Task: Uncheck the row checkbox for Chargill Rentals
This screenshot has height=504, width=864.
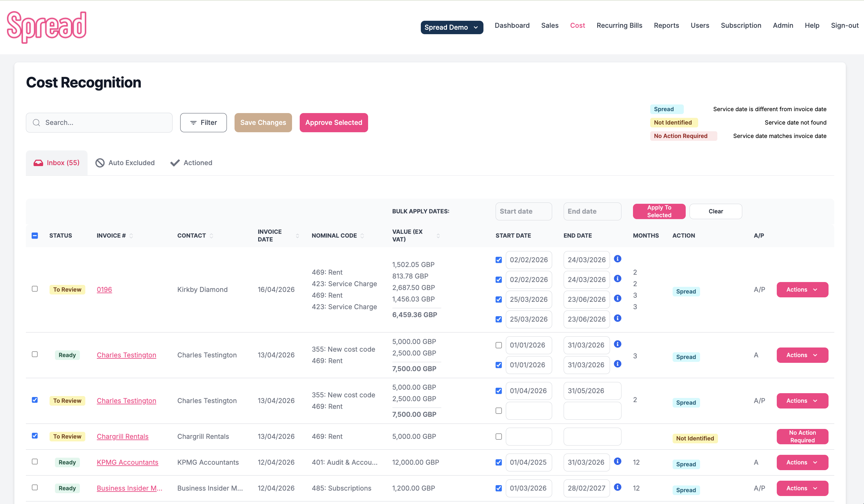Action: (35, 435)
